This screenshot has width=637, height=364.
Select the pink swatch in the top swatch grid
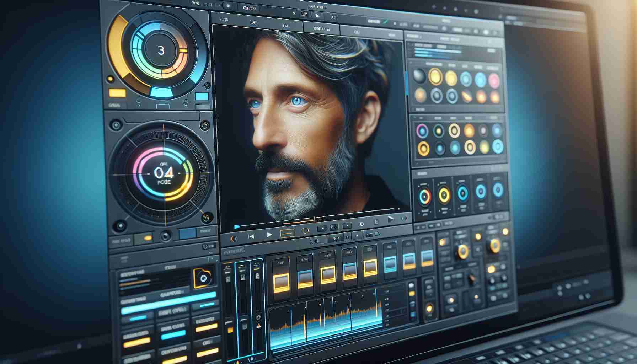point(494,81)
